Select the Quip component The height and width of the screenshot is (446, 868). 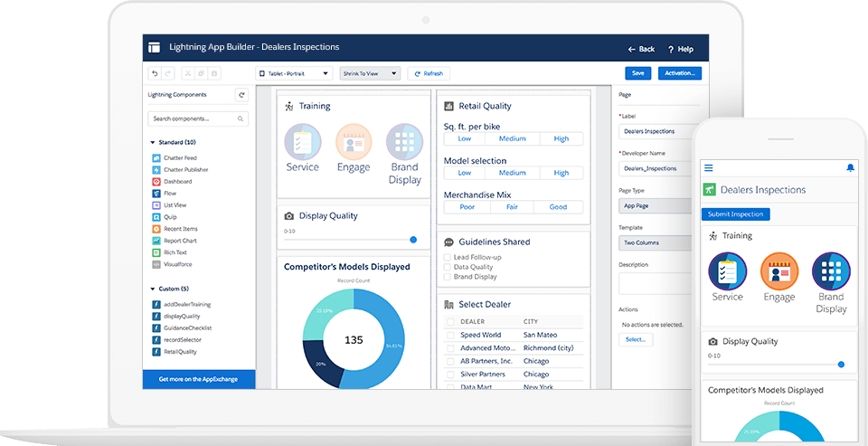pos(165,217)
